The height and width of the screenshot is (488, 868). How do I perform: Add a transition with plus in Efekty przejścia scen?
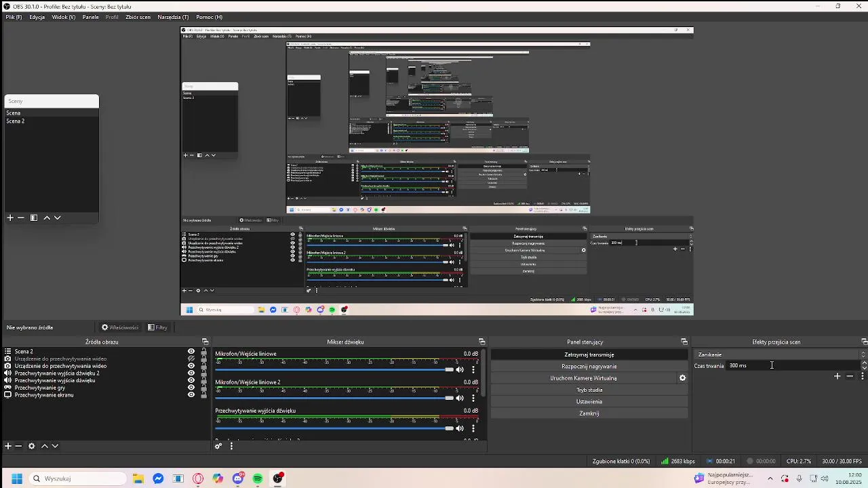click(x=837, y=376)
